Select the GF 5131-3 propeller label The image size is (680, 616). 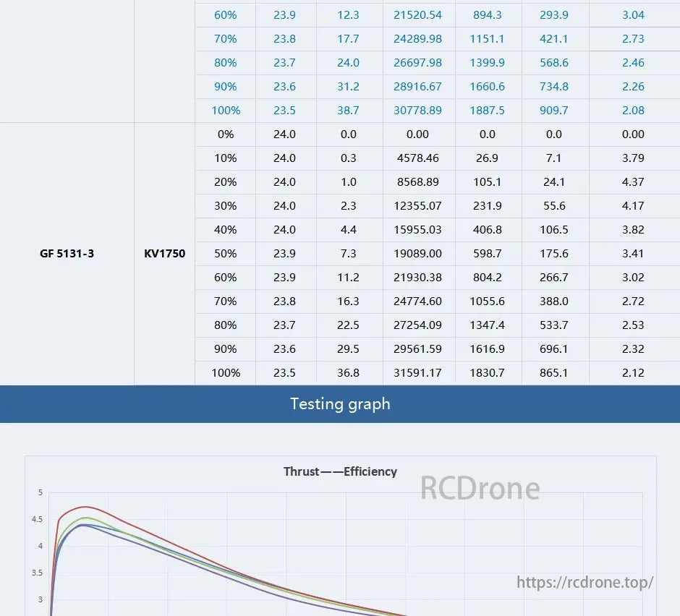click(67, 254)
